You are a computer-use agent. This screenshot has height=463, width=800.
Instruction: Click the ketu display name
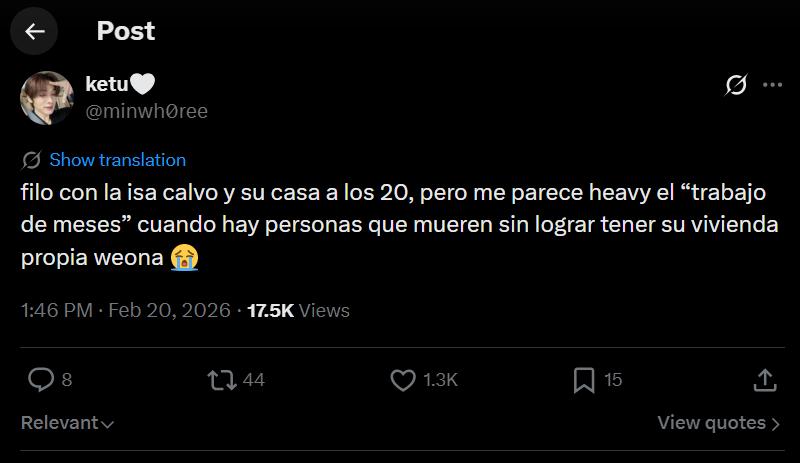coord(107,84)
